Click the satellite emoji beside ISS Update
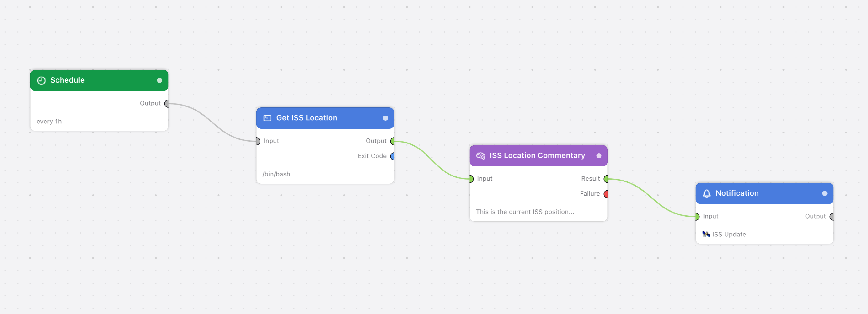Viewport: 868px width, 314px height. click(x=706, y=234)
